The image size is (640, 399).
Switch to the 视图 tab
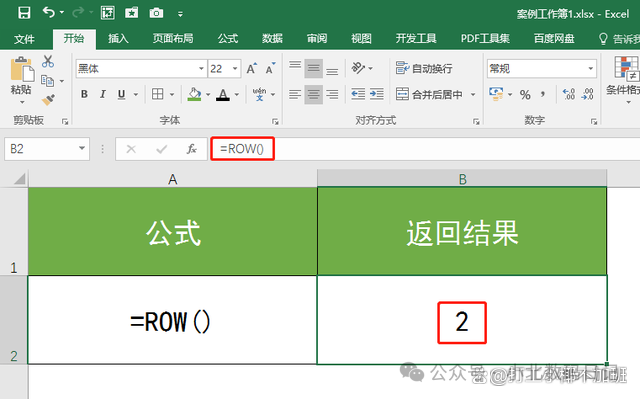[x=361, y=39]
